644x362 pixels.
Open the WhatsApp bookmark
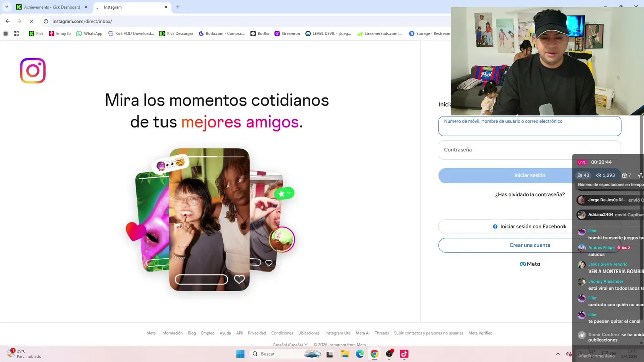pos(89,34)
